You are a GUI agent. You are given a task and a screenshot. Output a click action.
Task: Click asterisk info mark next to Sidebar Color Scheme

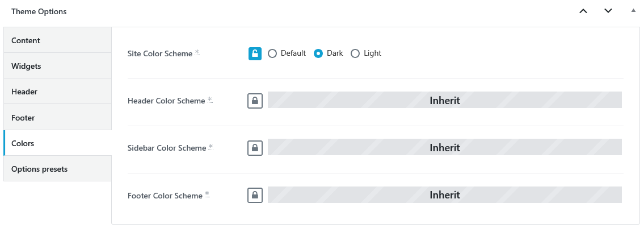(211, 147)
